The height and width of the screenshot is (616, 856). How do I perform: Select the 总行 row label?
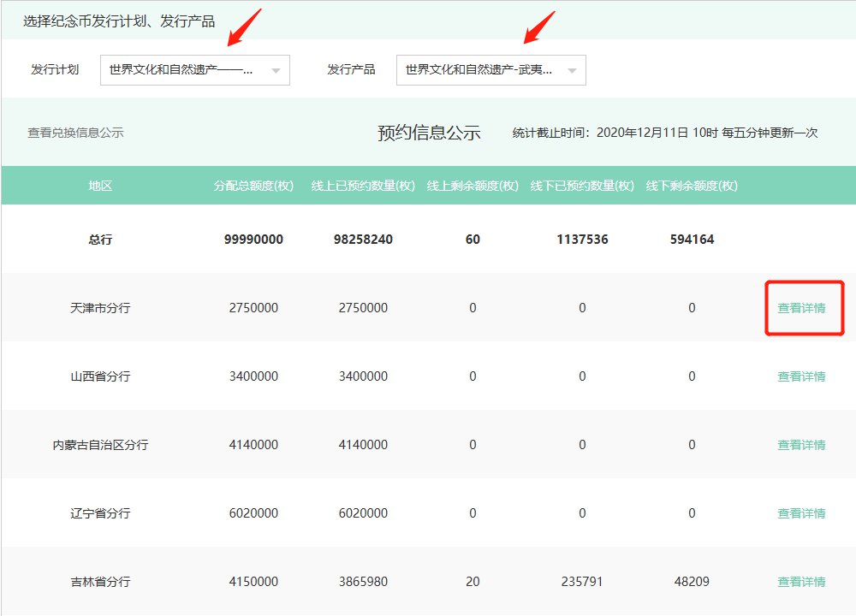[x=100, y=240]
